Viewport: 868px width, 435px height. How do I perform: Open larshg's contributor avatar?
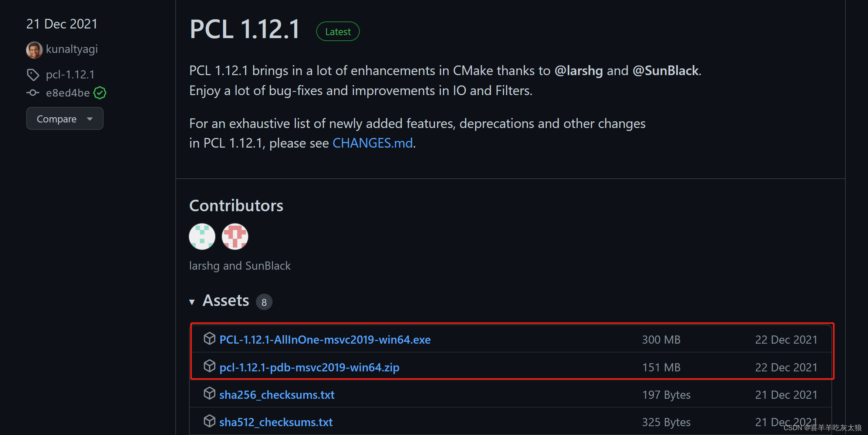[x=202, y=236]
